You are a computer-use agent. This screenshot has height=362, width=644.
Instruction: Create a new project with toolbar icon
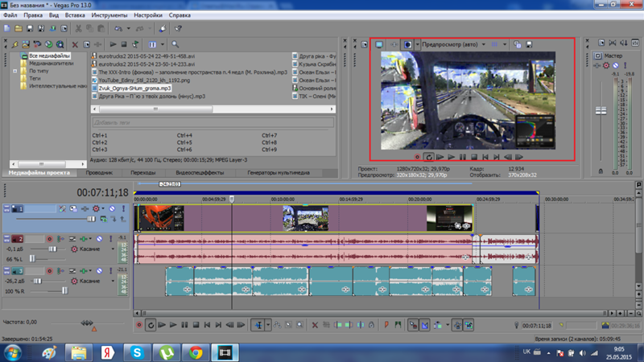[7, 29]
